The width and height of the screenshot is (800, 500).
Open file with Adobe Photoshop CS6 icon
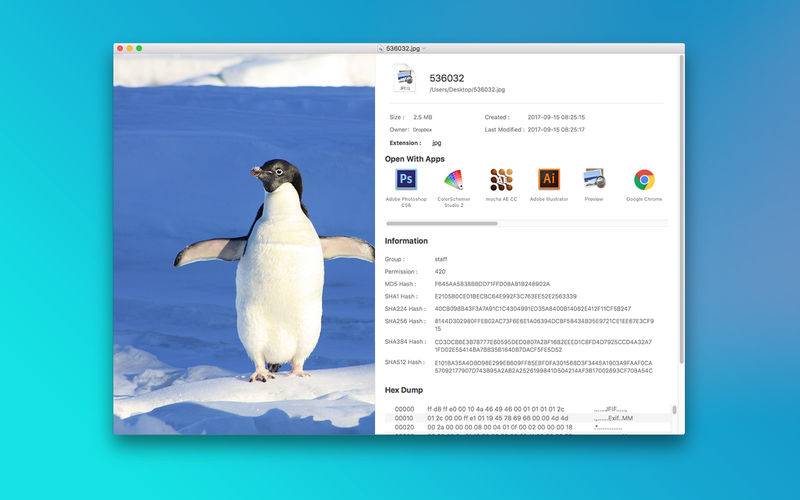(x=406, y=179)
